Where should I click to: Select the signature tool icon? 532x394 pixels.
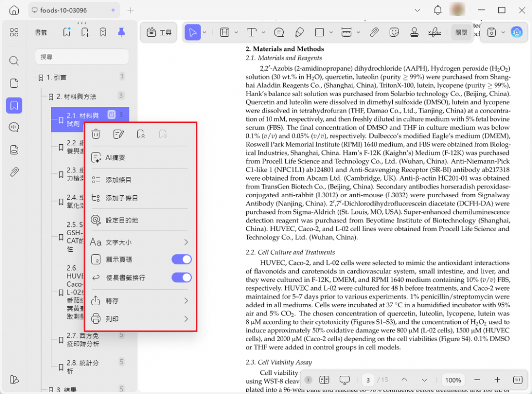[x=435, y=32]
